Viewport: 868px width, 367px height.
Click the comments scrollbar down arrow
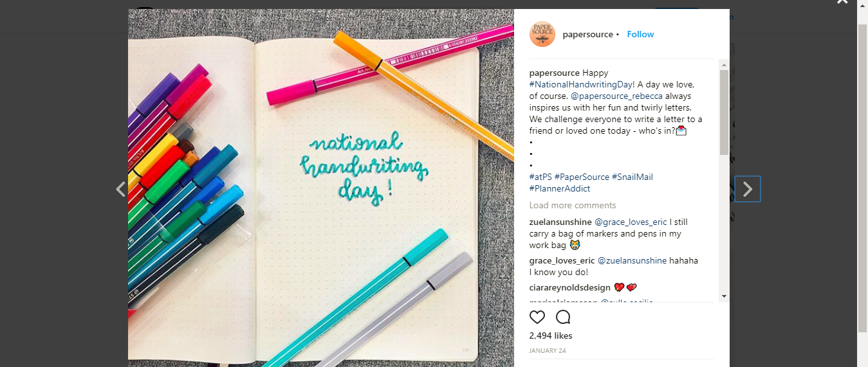point(724,296)
